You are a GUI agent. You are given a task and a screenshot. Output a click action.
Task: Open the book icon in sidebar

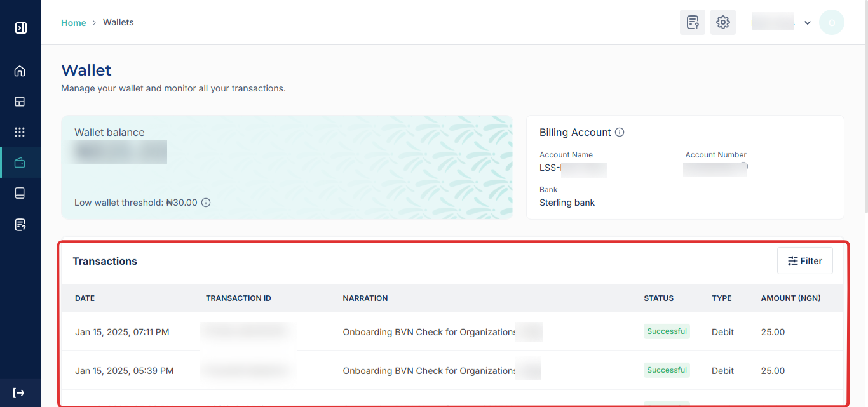(20, 194)
